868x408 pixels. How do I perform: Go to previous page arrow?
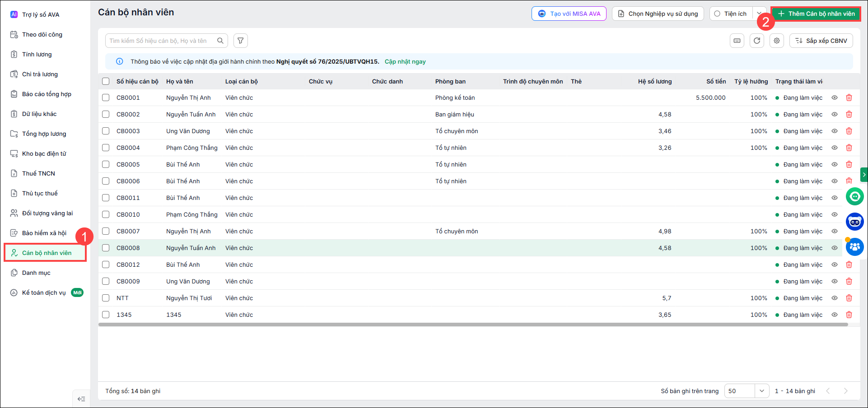828,391
